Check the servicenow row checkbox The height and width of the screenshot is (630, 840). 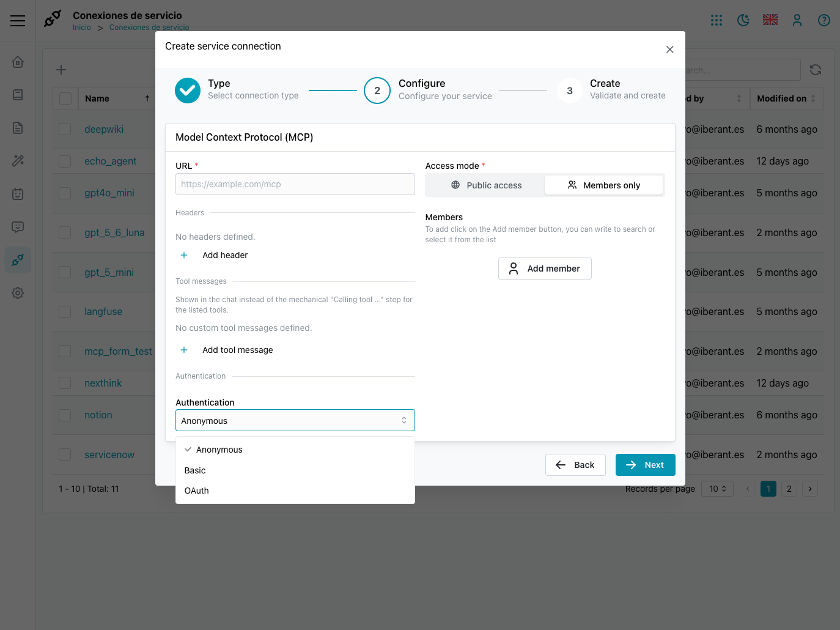click(65, 454)
